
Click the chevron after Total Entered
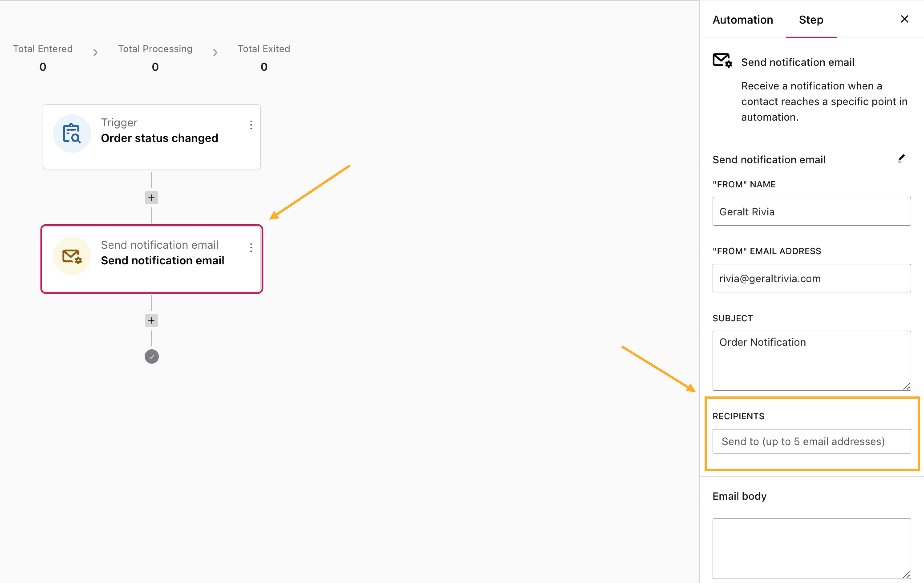click(95, 53)
